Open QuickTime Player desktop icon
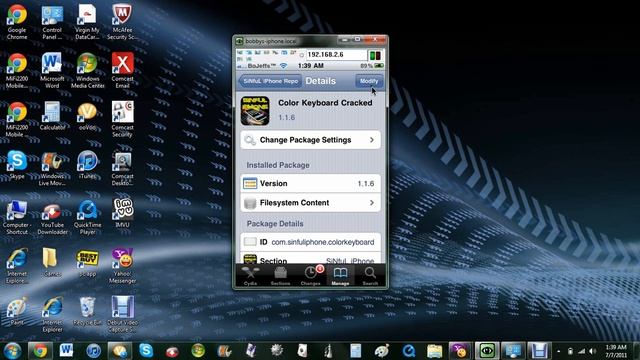The image size is (640, 360). click(x=87, y=217)
